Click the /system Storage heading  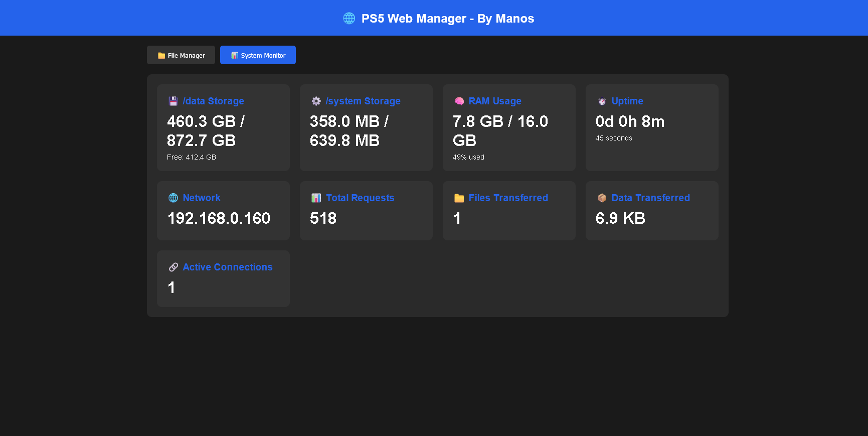pos(363,101)
